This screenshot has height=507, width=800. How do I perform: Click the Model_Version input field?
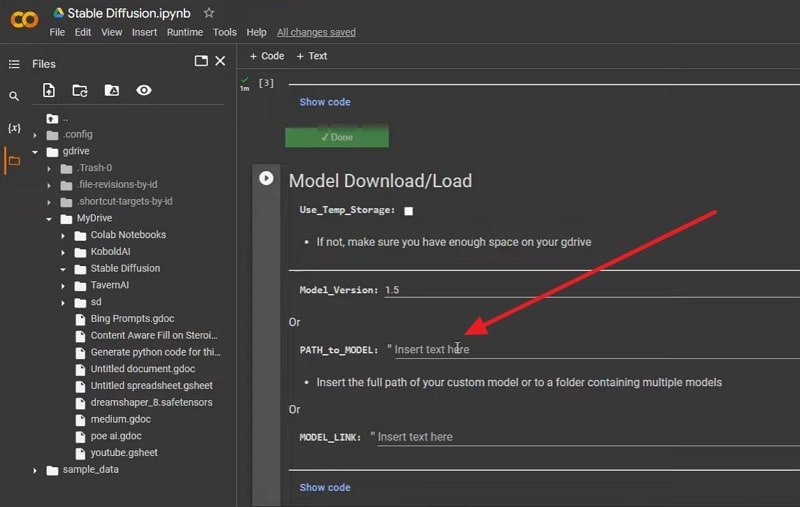(592, 290)
